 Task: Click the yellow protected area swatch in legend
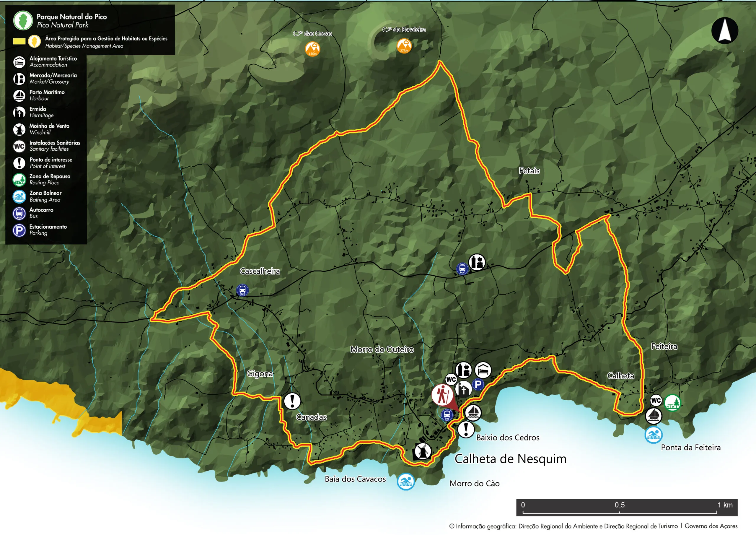pos(19,42)
